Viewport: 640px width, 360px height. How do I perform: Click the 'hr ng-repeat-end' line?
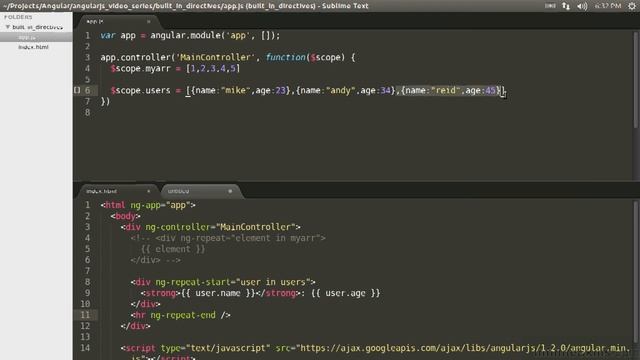[180, 316]
